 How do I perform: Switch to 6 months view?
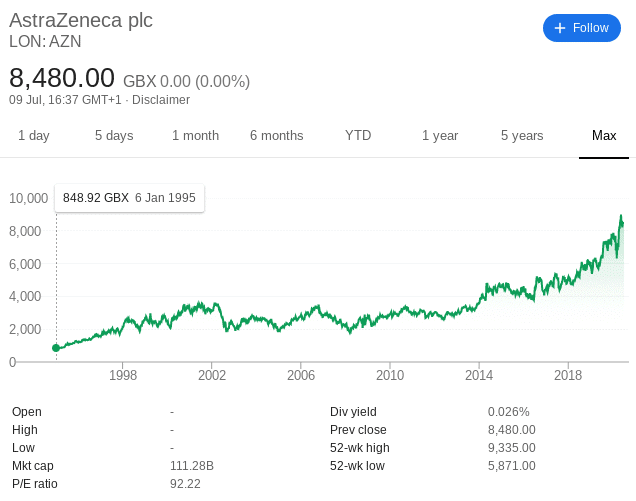pyautogui.click(x=277, y=135)
